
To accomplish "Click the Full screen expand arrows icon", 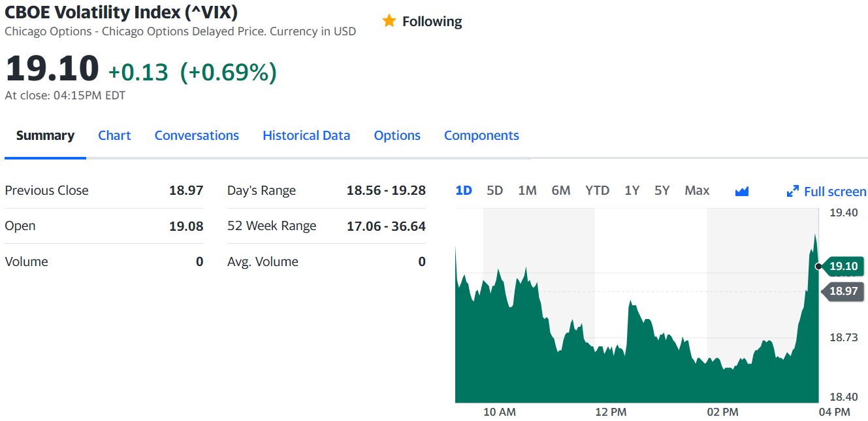I will pos(793,192).
